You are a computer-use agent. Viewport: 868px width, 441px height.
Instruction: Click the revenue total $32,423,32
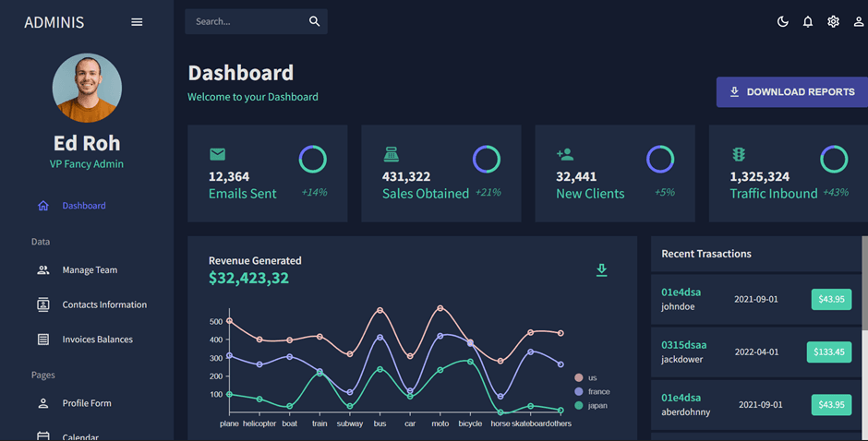coord(248,278)
